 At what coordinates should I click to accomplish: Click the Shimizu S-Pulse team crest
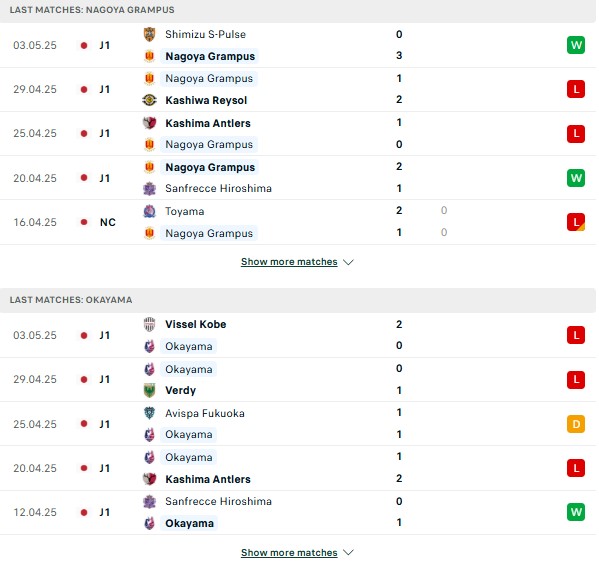pyautogui.click(x=149, y=34)
